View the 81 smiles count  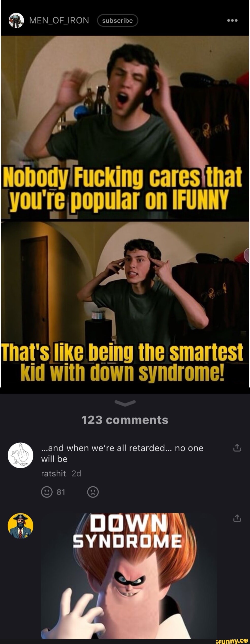(61, 492)
